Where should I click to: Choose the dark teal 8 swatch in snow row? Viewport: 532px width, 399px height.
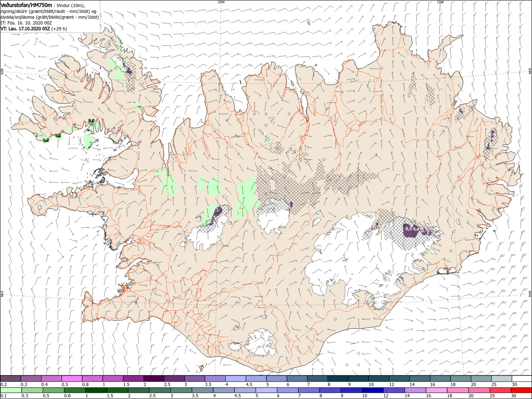tap(338, 379)
